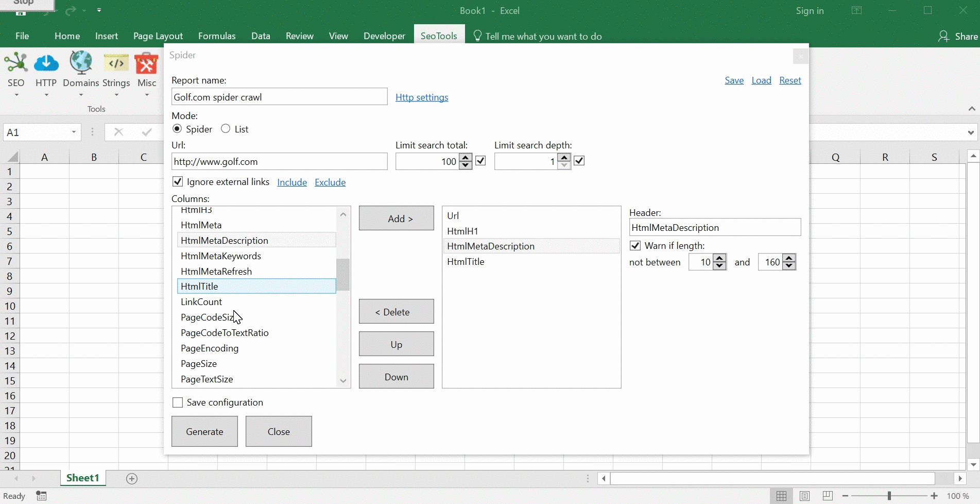Click the Url input field
Viewport: 980px width, 504px height.
pyautogui.click(x=280, y=161)
